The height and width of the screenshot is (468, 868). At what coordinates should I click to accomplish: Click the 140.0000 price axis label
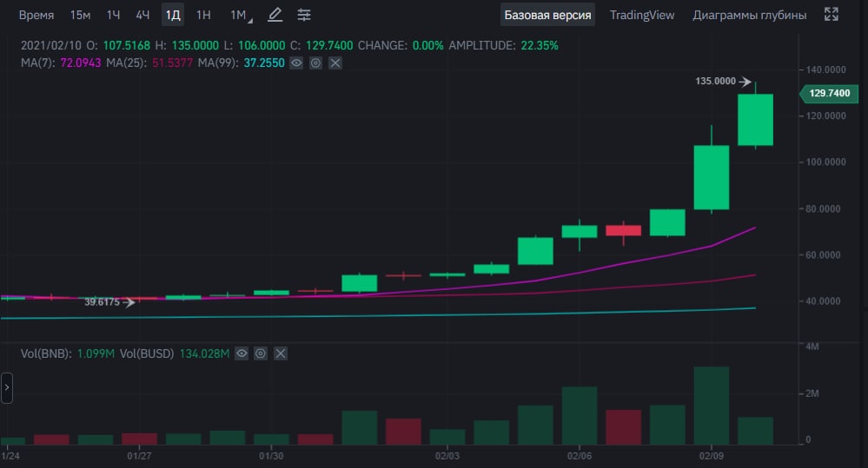(x=826, y=69)
